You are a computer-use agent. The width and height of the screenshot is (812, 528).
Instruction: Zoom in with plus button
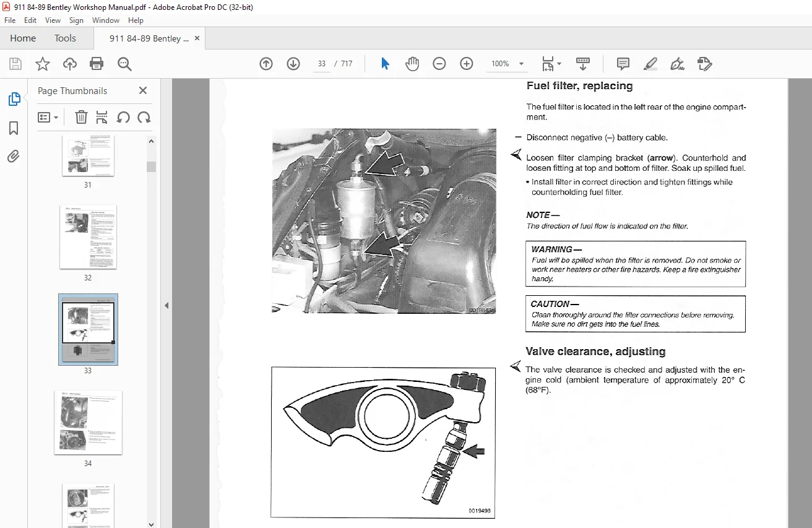tap(467, 64)
